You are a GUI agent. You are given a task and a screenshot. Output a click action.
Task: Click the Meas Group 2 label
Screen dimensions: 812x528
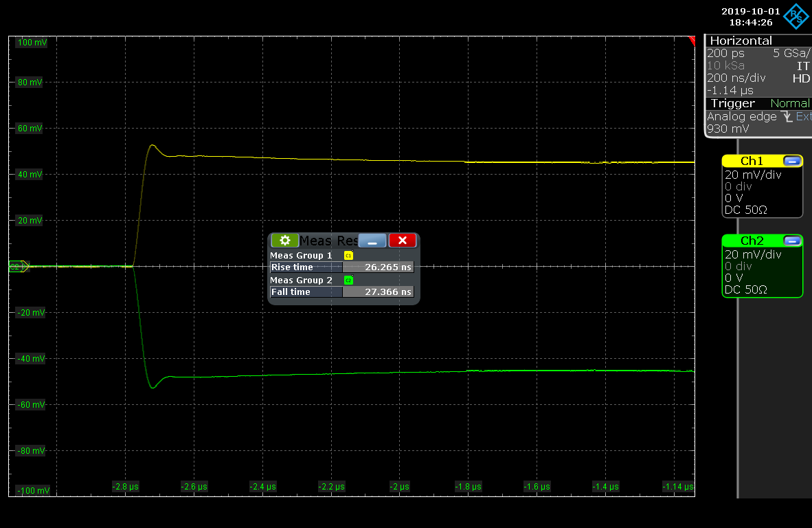301,280
